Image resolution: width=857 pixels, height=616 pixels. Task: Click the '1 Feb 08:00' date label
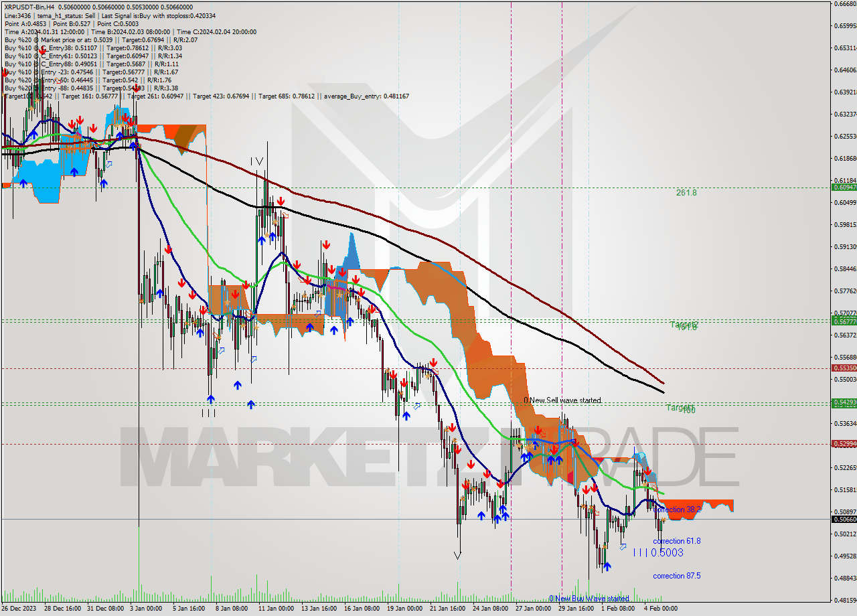[618, 609]
